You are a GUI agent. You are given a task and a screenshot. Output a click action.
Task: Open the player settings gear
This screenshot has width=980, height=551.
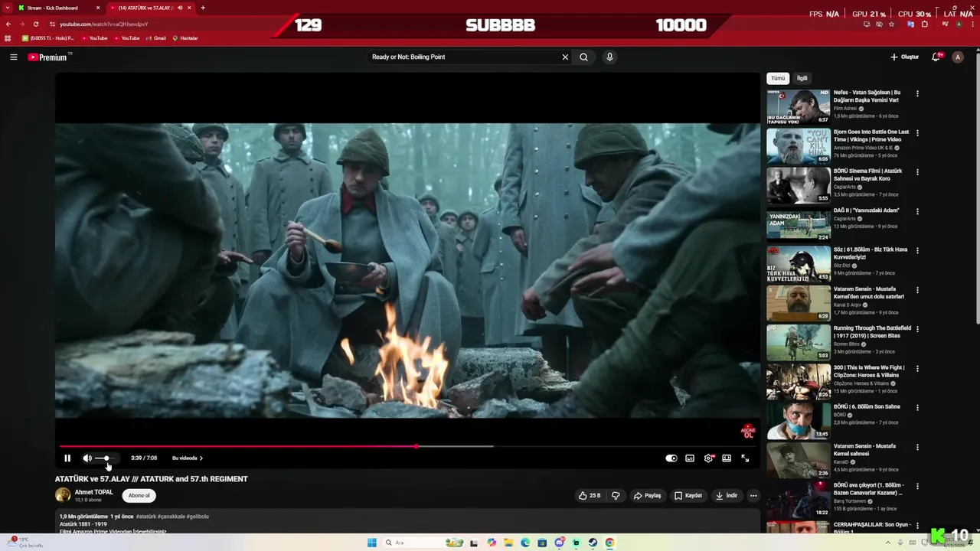pos(708,458)
